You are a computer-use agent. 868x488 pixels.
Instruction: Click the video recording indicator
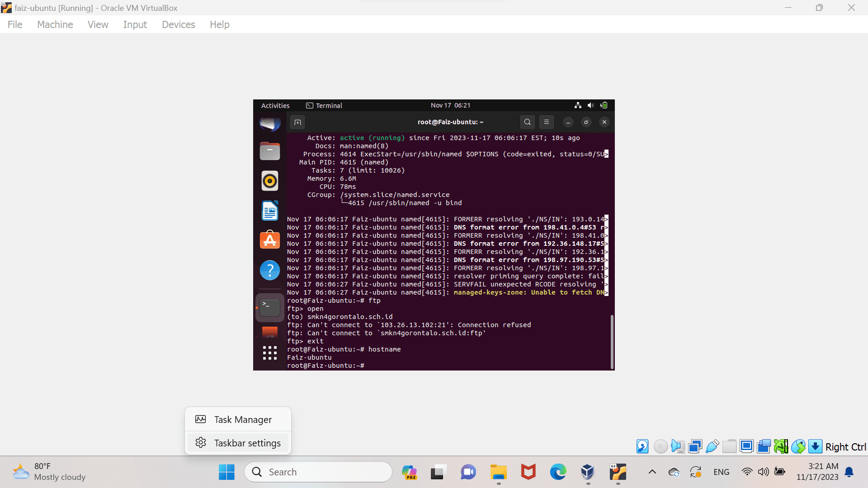pyautogui.click(x=764, y=446)
